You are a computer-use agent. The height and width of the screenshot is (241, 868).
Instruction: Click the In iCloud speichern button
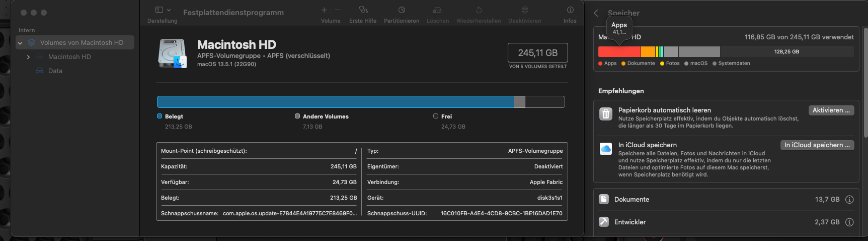tap(817, 145)
